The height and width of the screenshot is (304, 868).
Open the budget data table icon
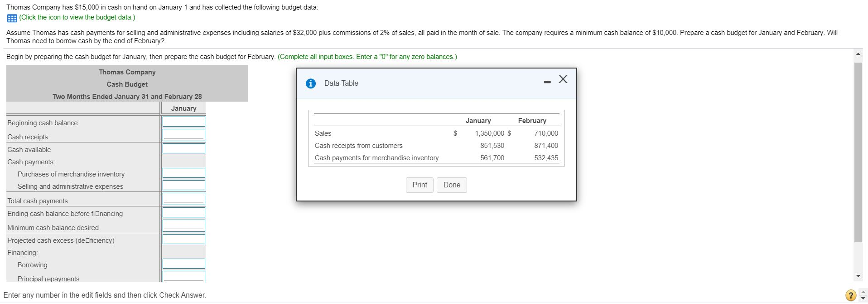pos(12,18)
